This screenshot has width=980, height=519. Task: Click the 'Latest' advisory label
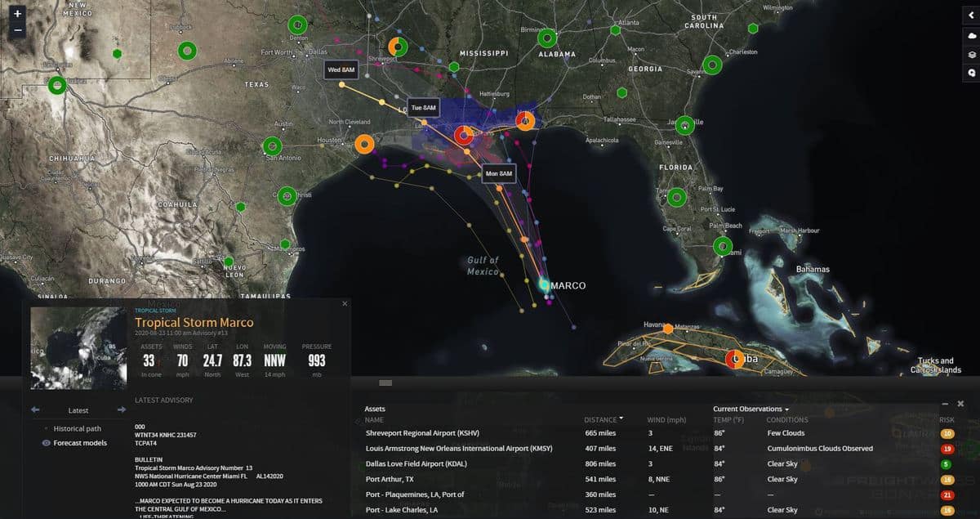pos(78,410)
